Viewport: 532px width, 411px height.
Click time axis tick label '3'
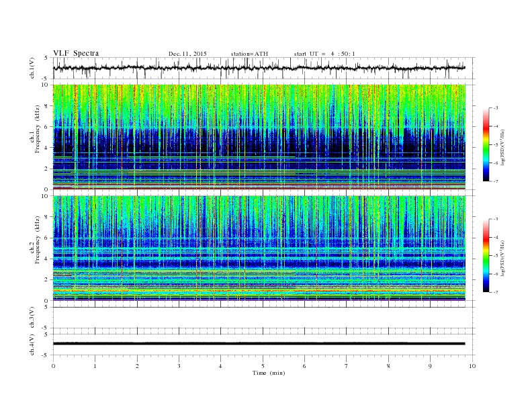click(x=179, y=366)
